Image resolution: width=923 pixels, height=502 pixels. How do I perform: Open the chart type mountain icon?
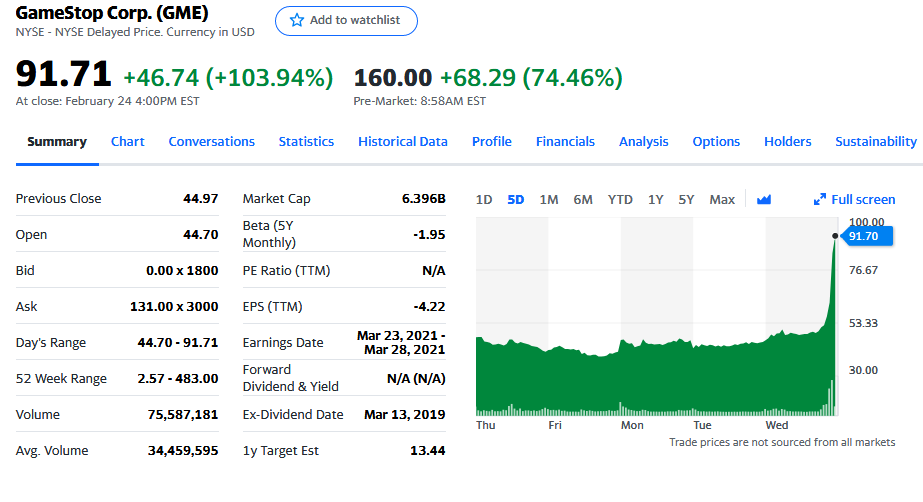click(x=764, y=199)
